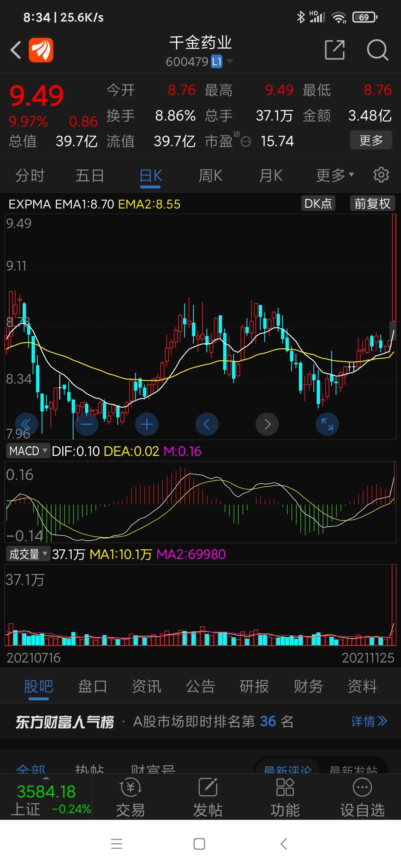Switch to the 五日 chart tab

89,175
